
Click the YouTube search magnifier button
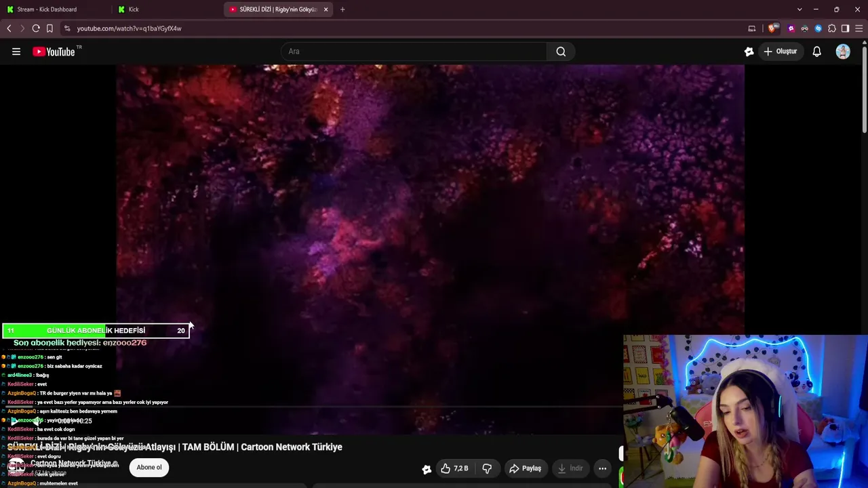tap(561, 52)
